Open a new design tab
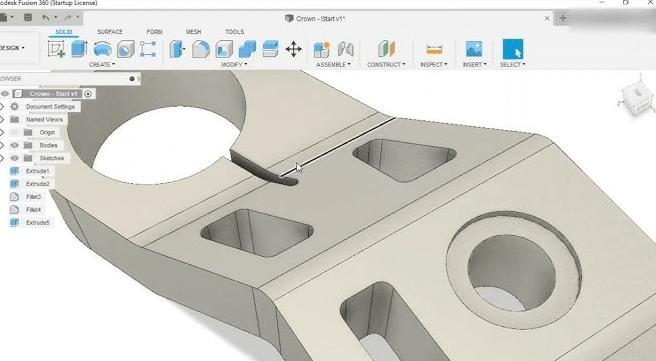Screen dimensions: 656x361 [x=563, y=18]
